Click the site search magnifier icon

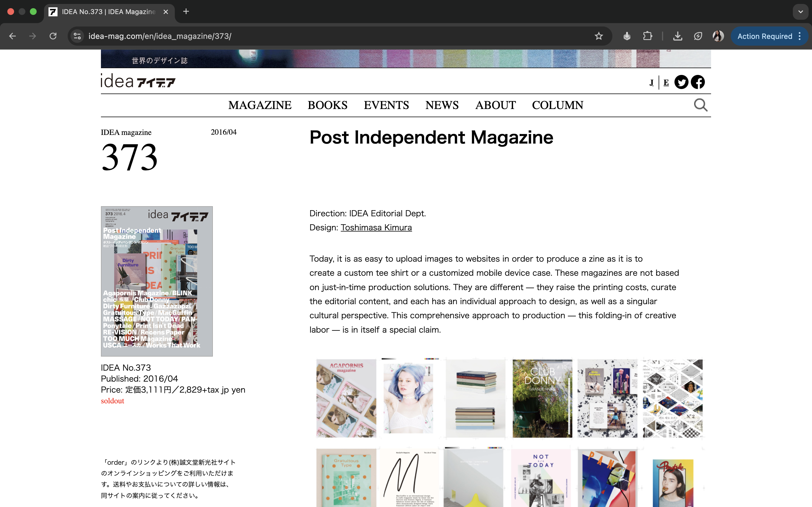click(700, 105)
